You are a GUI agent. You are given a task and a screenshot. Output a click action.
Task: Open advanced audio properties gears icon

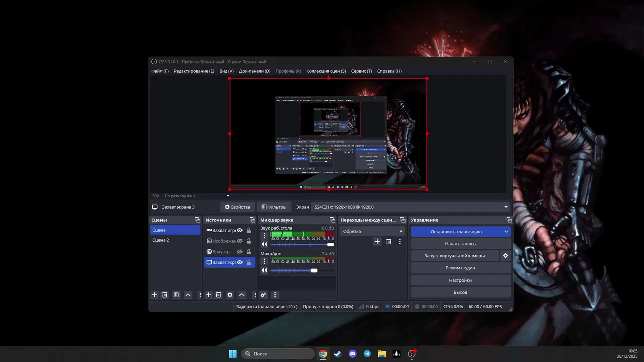pyautogui.click(x=263, y=295)
